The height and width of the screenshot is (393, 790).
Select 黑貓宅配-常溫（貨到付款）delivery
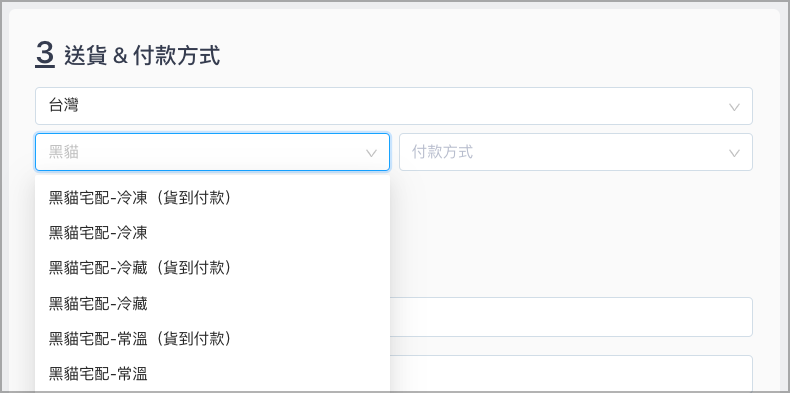coord(212,339)
